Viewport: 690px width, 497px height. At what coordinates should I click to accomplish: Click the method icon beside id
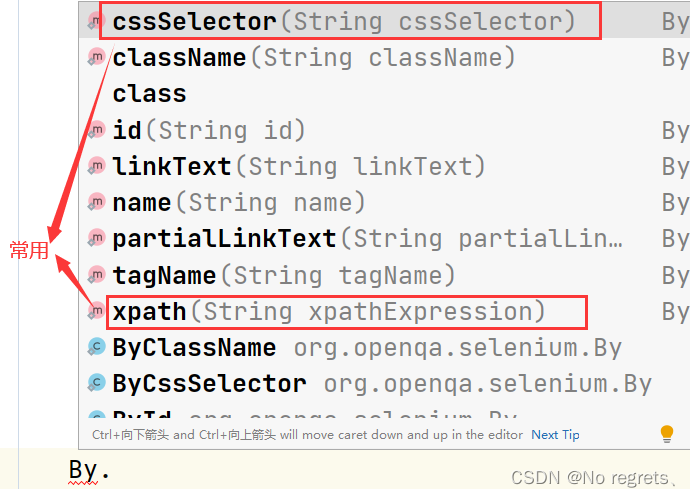click(x=96, y=130)
